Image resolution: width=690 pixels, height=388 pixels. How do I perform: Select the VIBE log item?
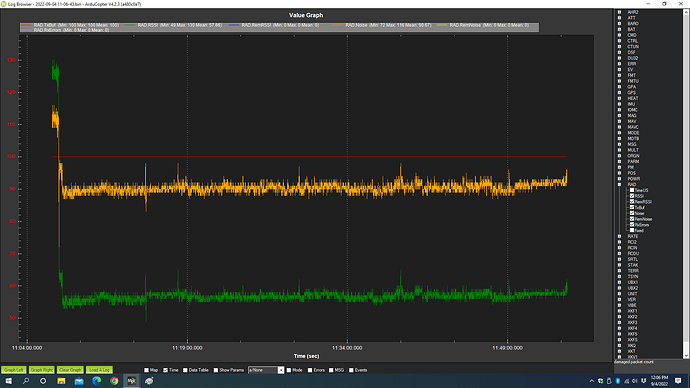click(632, 305)
